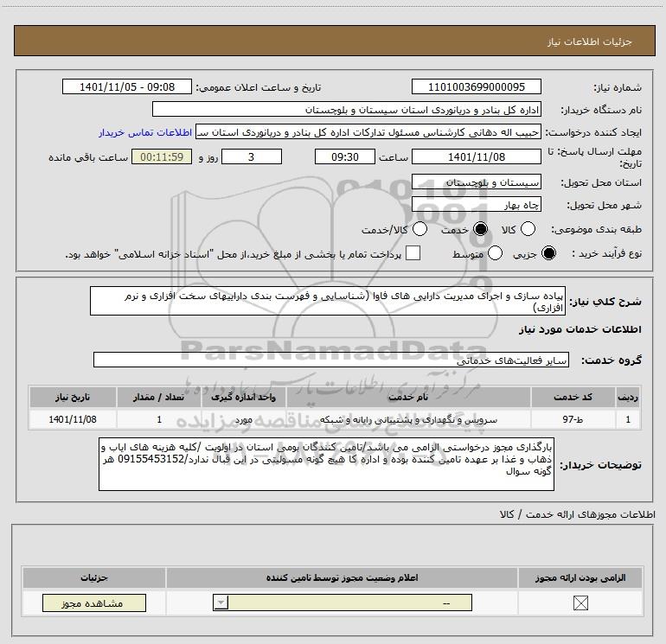Image resolution: width=666 pixels, height=644 pixels.
Task: Click the announcement date 1401/11/05 - 09:08 field
Action: click(127, 87)
